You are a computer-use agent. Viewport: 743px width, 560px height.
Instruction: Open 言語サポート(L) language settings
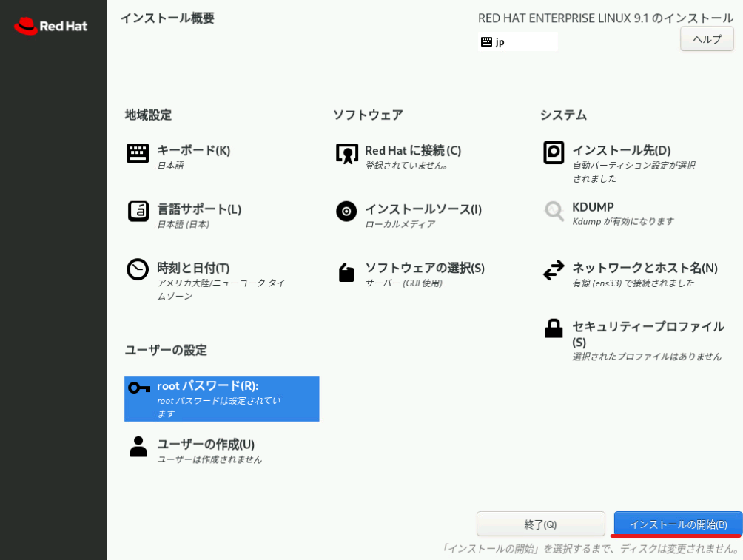pyautogui.click(x=199, y=209)
